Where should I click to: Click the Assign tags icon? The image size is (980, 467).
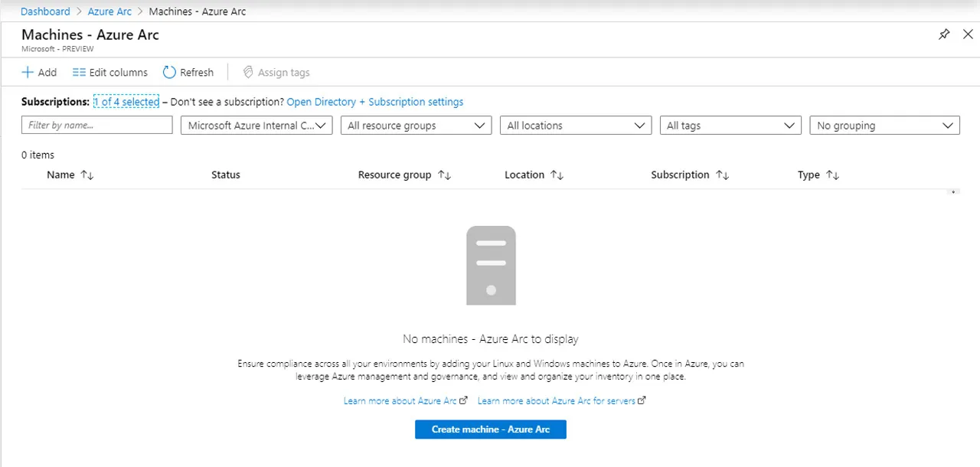coord(248,72)
